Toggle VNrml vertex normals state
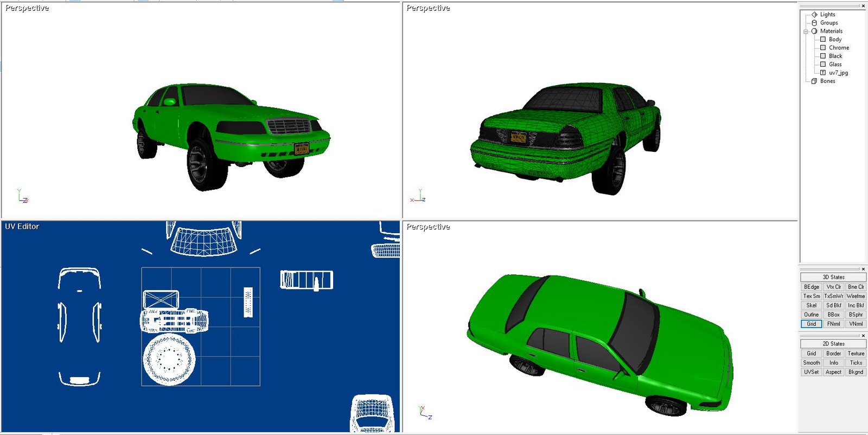This screenshot has width=868, height=435. pos(856,324)
